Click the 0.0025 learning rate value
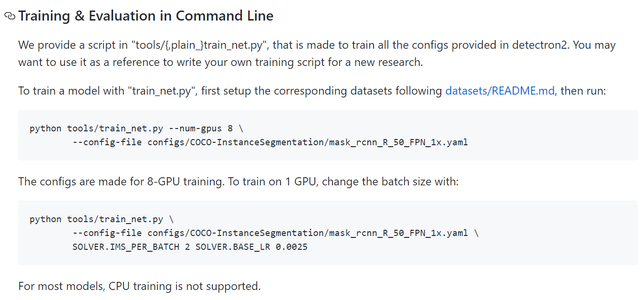The image size is (644, 300). point(291,247)
